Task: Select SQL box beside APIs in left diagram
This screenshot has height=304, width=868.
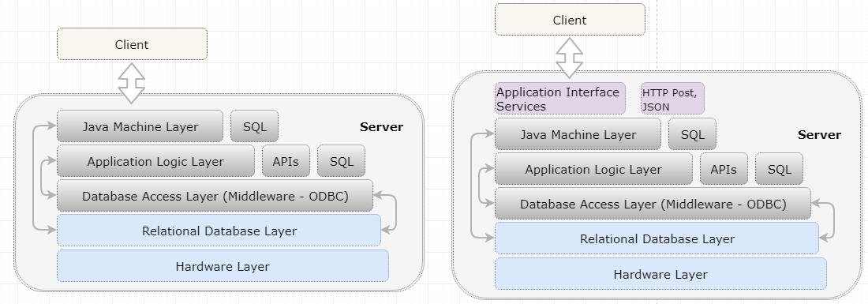Action: (341, 161)
